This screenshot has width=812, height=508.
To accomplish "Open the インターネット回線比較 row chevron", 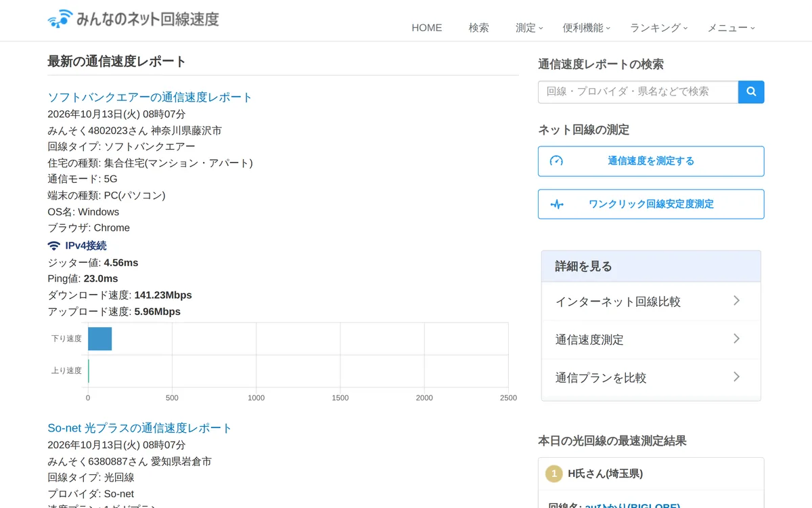I will coord(737,301).
